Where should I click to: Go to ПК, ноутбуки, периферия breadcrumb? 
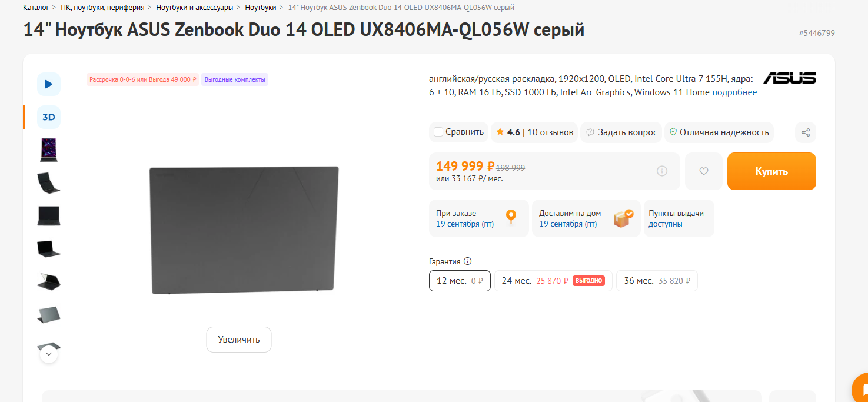(x=103, y=8)
